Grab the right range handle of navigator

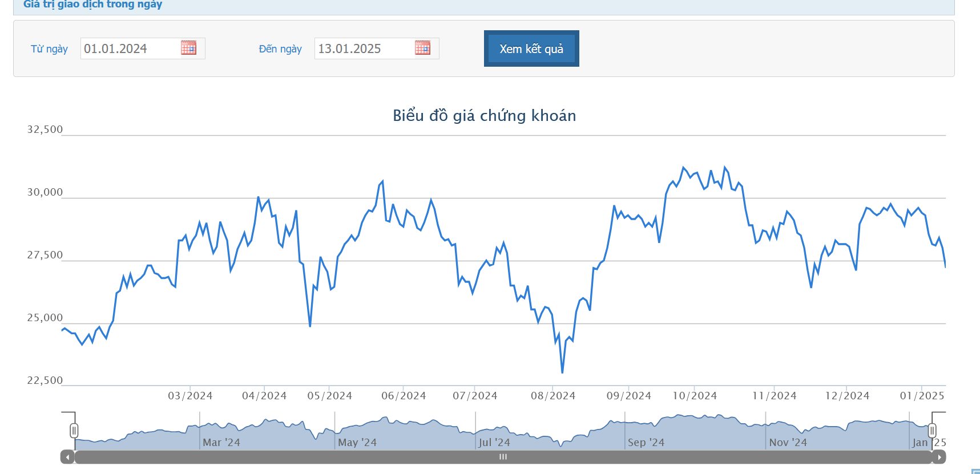(x=932, y=431)
